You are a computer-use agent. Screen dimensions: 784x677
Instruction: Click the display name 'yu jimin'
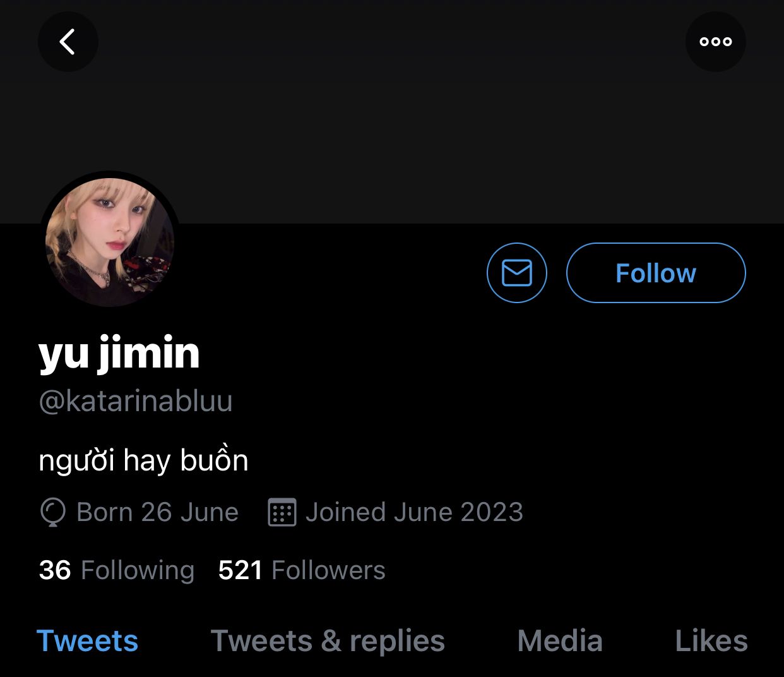pos(119,353)
